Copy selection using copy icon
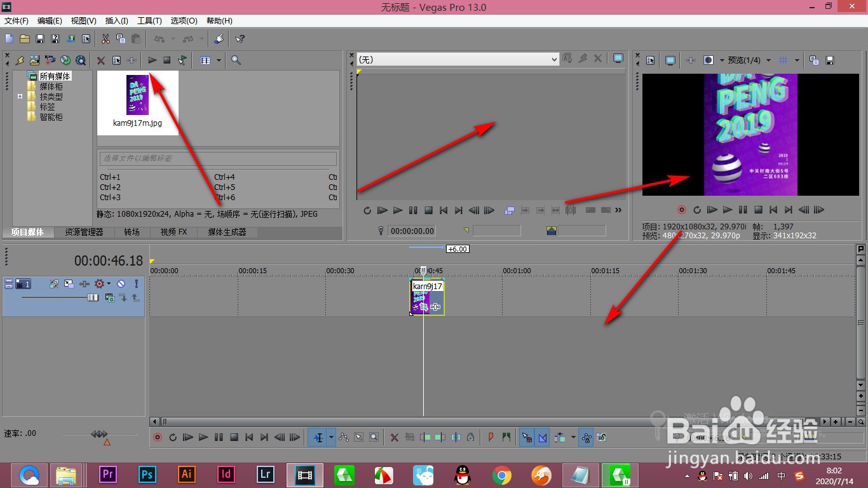 [121, 39]
